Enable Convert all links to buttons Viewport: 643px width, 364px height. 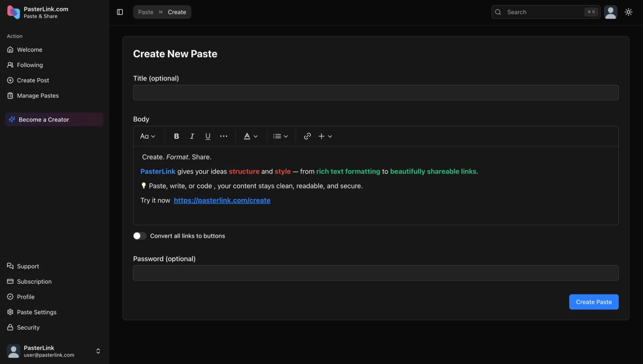tap(139, 236)
